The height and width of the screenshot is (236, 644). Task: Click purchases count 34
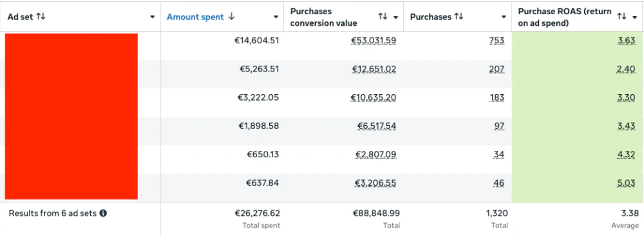[500, 154]
